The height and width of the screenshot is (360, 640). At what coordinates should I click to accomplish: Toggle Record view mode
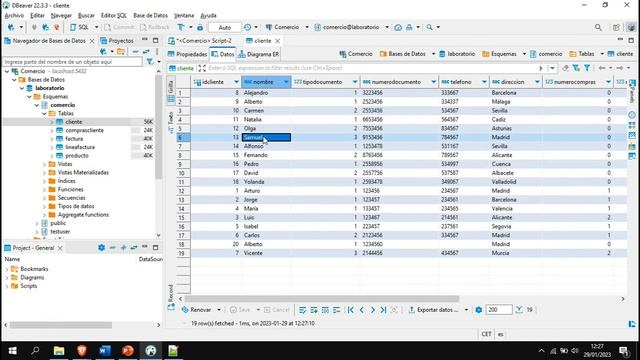click(x=171, y=297)
